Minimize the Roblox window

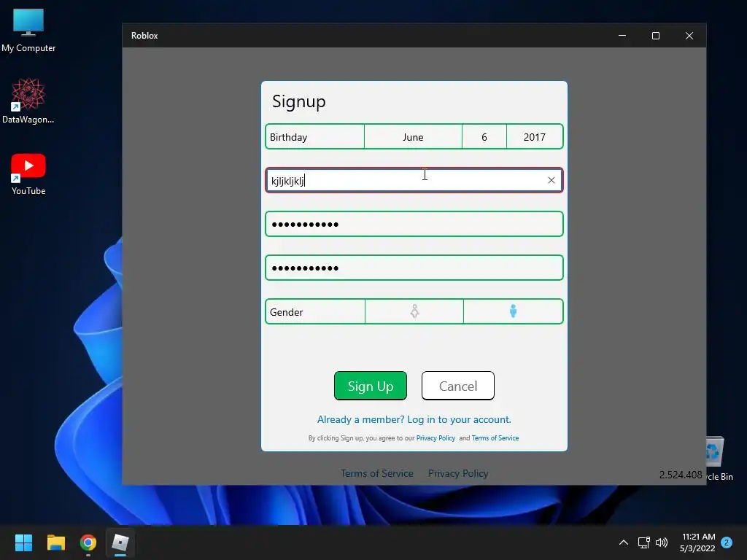pos(622,36)
